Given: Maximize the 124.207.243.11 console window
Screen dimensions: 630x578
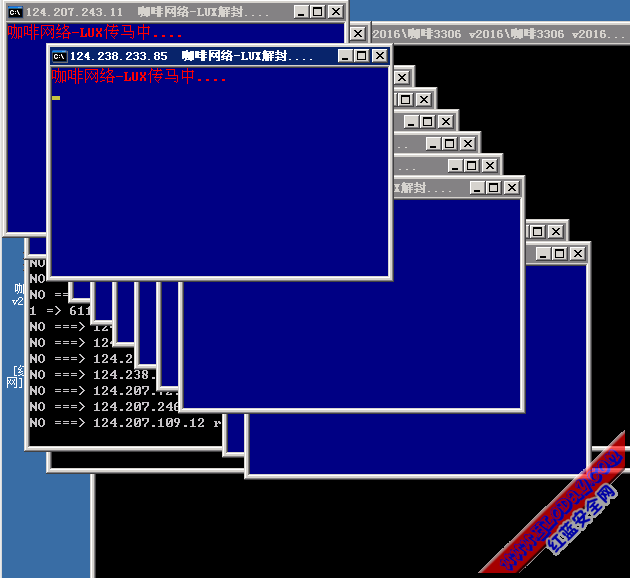Looking at the screenshot, I should 317,12.
